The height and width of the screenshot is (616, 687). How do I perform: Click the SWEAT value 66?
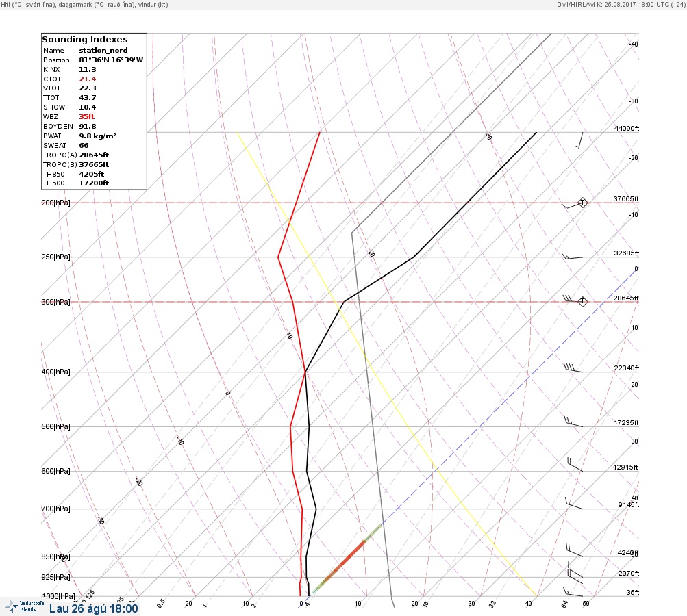click(x=84, y=145)
